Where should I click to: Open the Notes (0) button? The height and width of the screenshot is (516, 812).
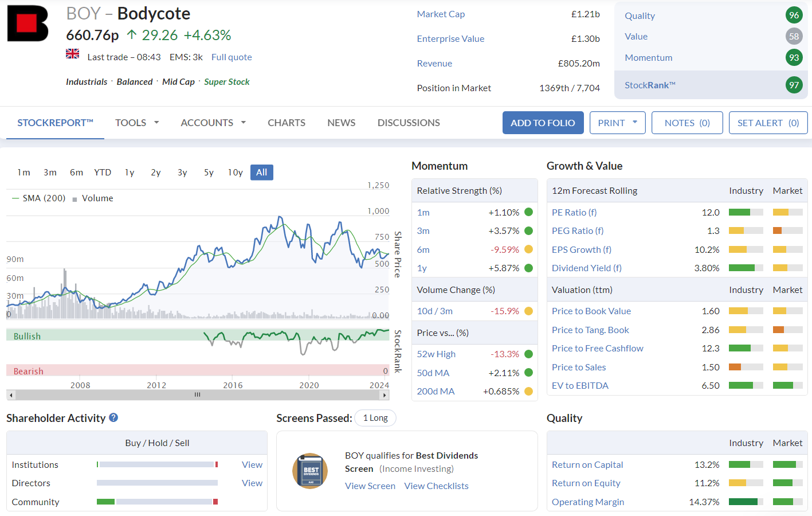click(x=687, y=123)
